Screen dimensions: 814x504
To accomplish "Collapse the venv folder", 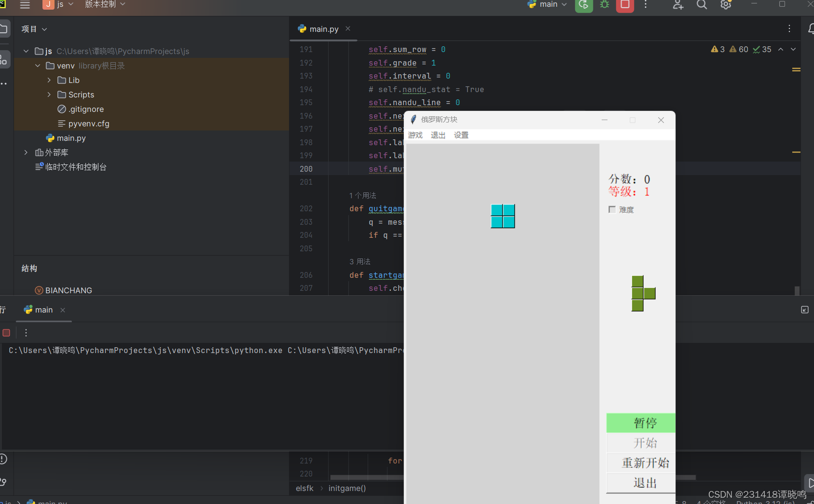I will [38, 66].
